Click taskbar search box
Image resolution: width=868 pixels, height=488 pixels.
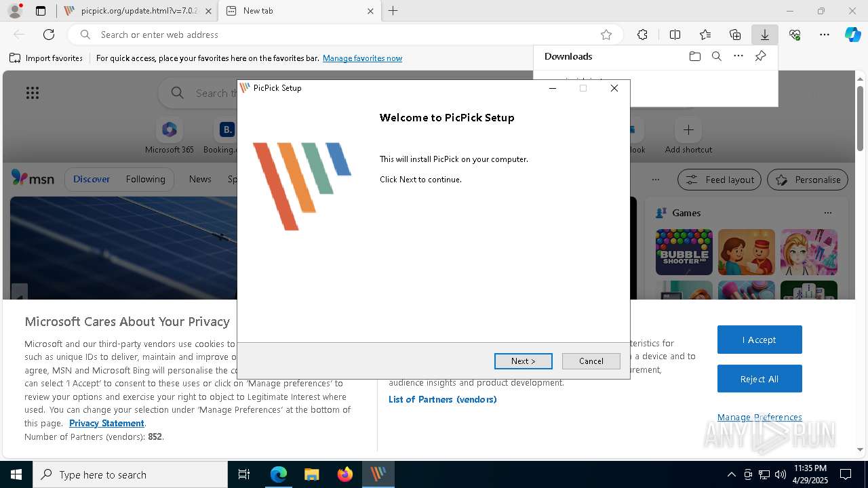tap(130, 474)
